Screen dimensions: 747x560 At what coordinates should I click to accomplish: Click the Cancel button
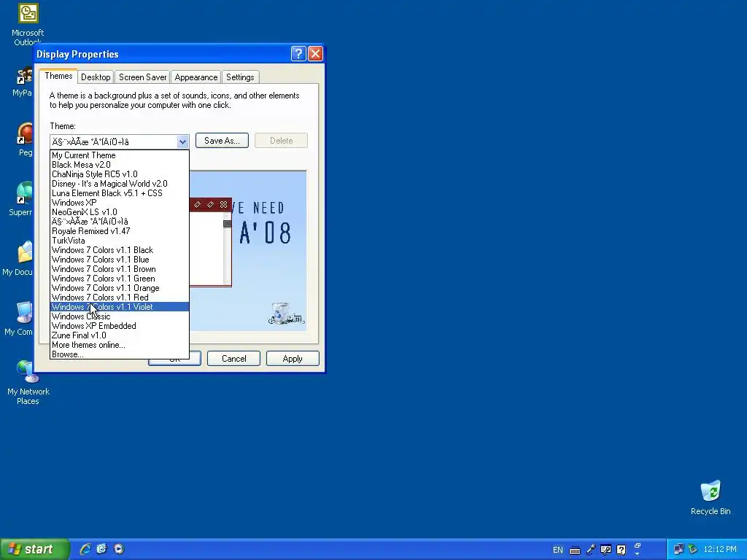(x=234, y=359)
